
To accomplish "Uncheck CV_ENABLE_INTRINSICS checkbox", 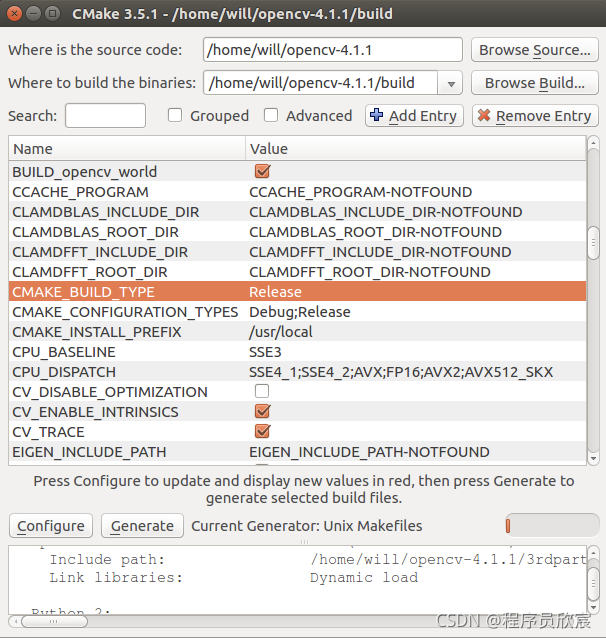I will pyautogui.click(x=262, y=412).
